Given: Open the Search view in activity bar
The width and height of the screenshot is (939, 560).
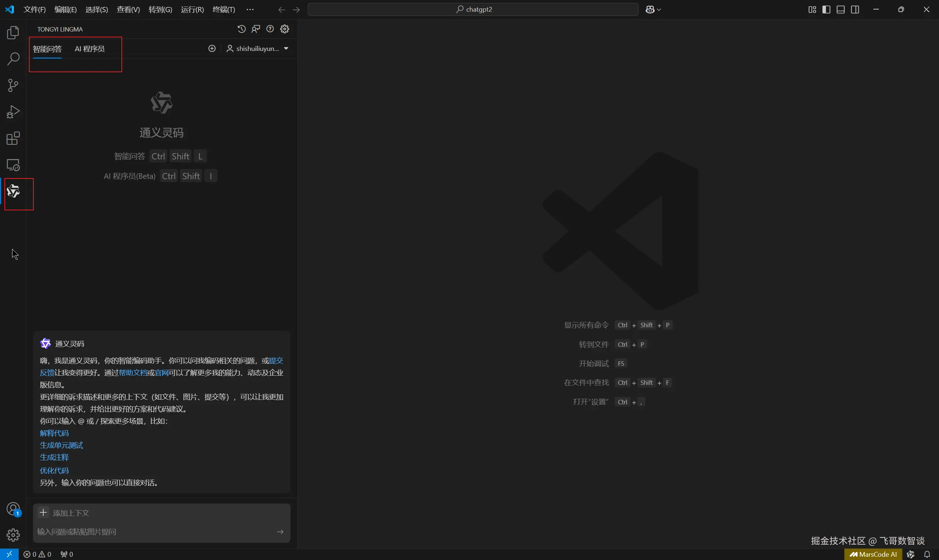Looking at the screenshot, I should coord(13,59).
